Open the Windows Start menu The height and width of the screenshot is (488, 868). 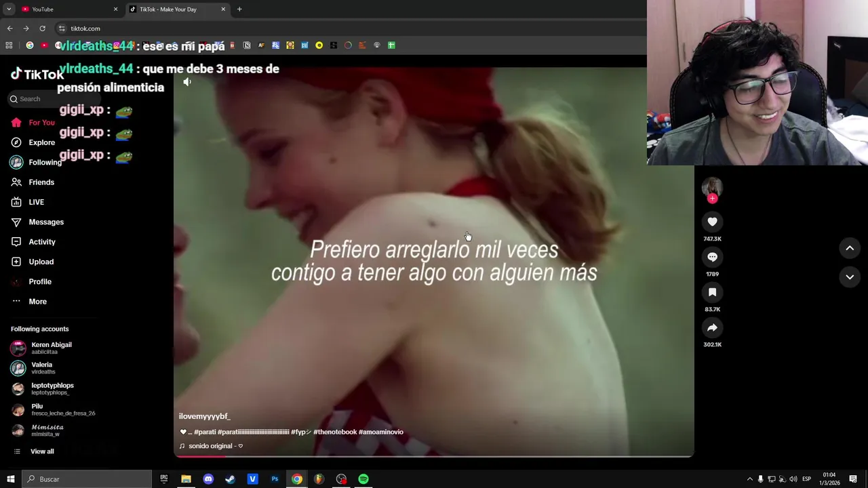click(10, 479)
